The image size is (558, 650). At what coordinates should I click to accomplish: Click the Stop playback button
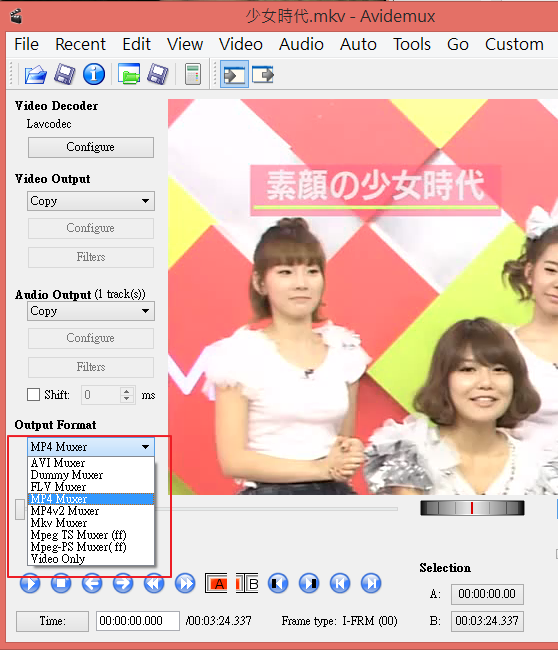61,584
